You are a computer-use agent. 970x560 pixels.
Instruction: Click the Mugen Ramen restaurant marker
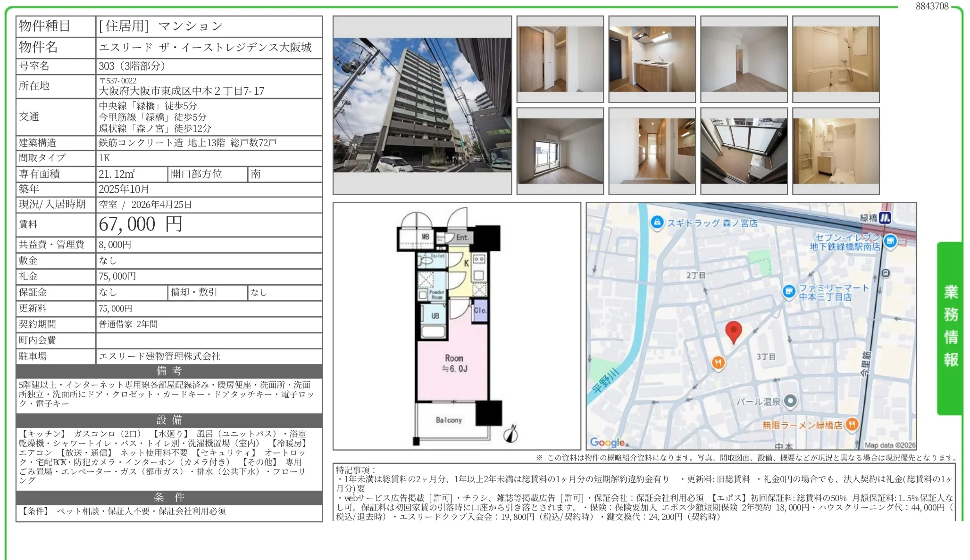coord(851,425)
